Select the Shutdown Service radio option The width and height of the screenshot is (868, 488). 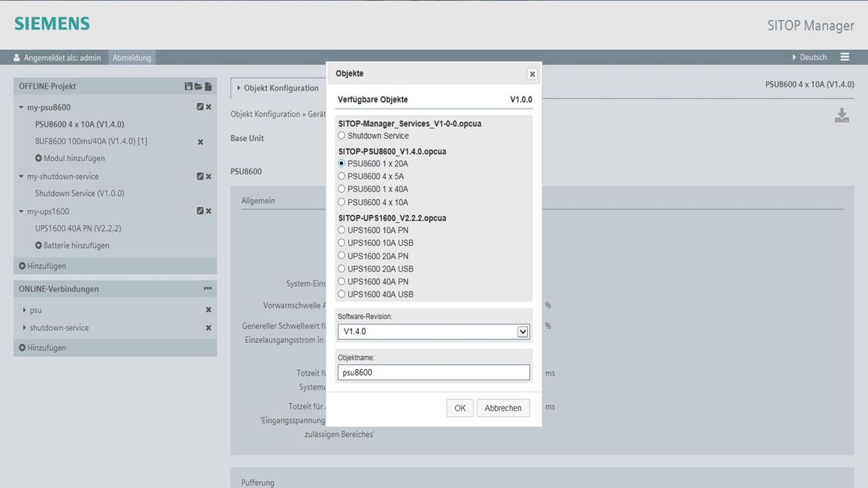(x=342, y=136)
